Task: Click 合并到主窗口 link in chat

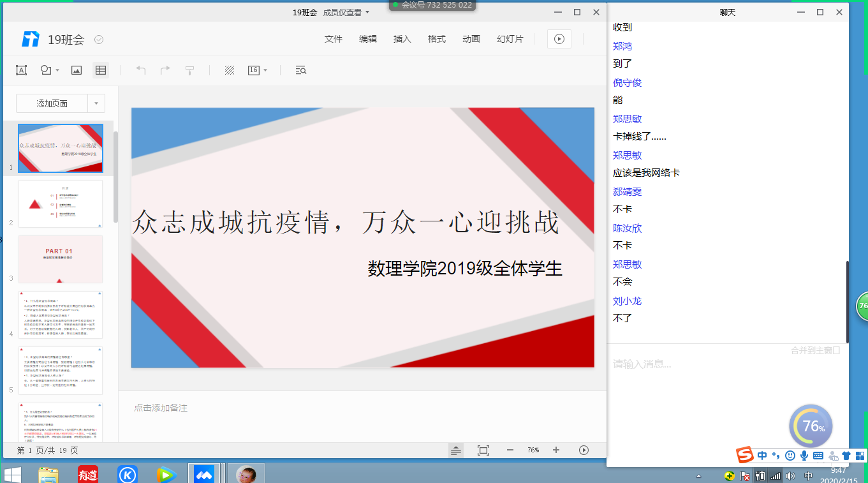Action: [815, 350]
